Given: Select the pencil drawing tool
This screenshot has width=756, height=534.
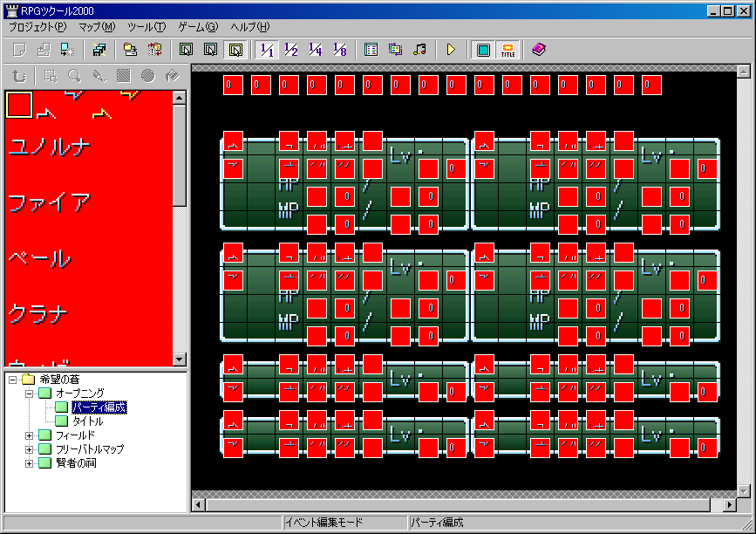Looking at the screenshot, I should (x=99, y=76).
